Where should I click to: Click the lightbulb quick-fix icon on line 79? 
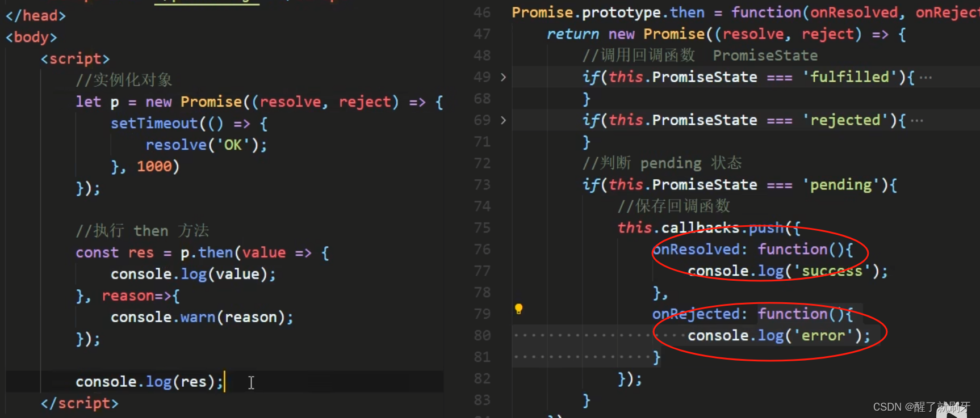[518, 309]
